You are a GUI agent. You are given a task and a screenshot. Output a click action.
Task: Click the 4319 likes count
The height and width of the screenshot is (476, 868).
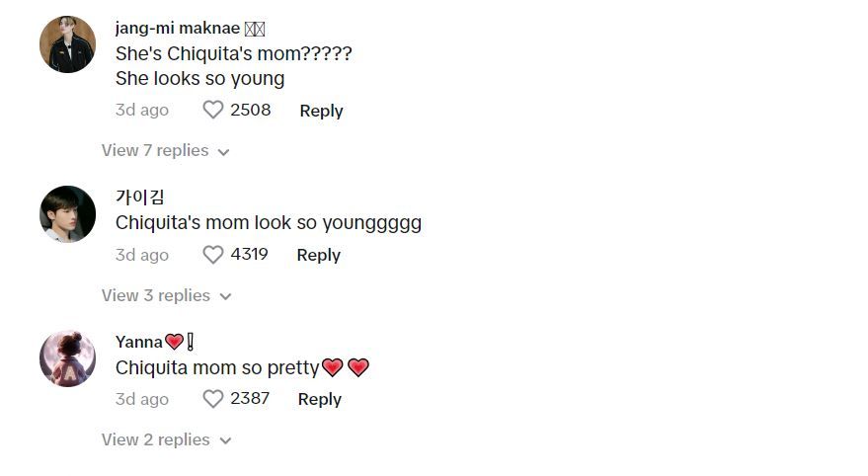pos(249,255)
